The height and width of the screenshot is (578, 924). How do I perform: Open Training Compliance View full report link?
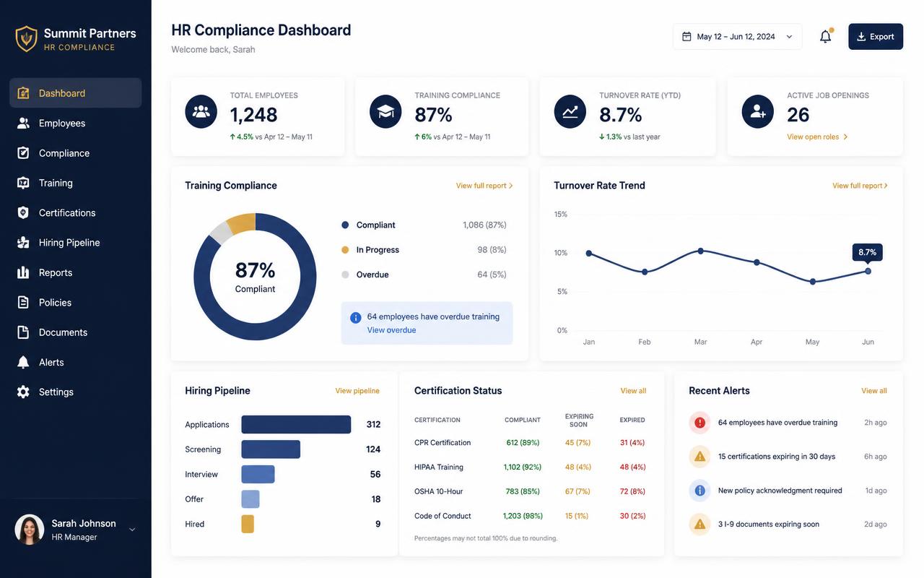[484, 186]
